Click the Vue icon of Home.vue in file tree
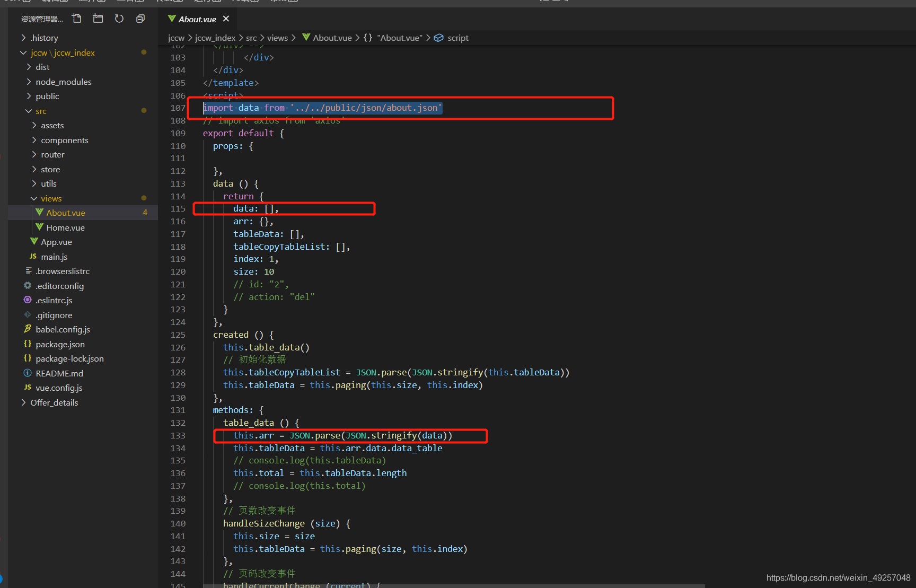916x588 pixels. point(39,227)
